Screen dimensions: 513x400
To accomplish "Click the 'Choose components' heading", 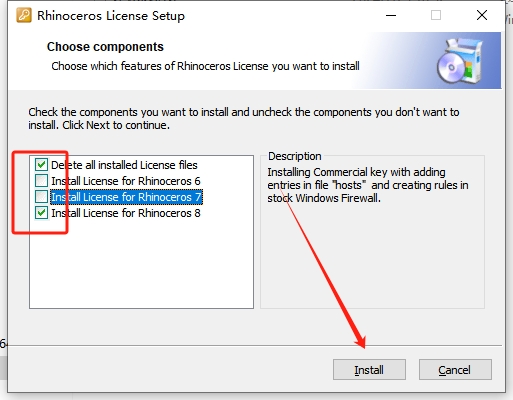I will click(x=105, y=47).
